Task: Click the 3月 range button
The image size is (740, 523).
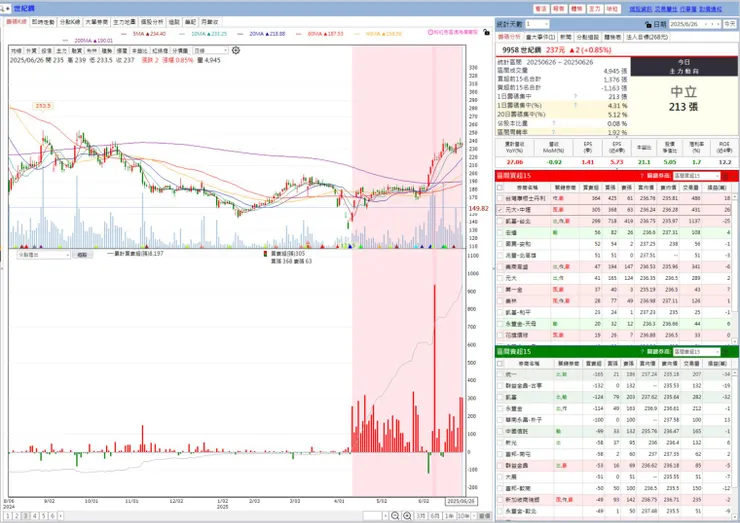Action: (421, 516)
